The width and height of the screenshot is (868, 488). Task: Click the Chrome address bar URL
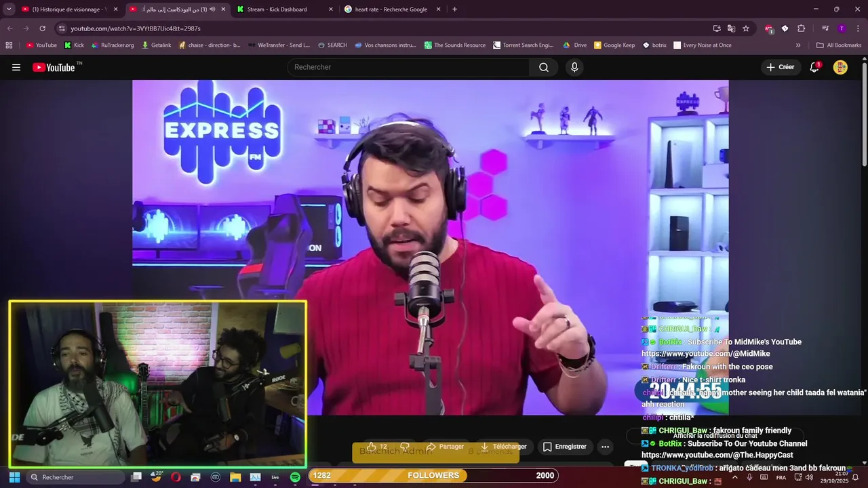pos(136,28)
